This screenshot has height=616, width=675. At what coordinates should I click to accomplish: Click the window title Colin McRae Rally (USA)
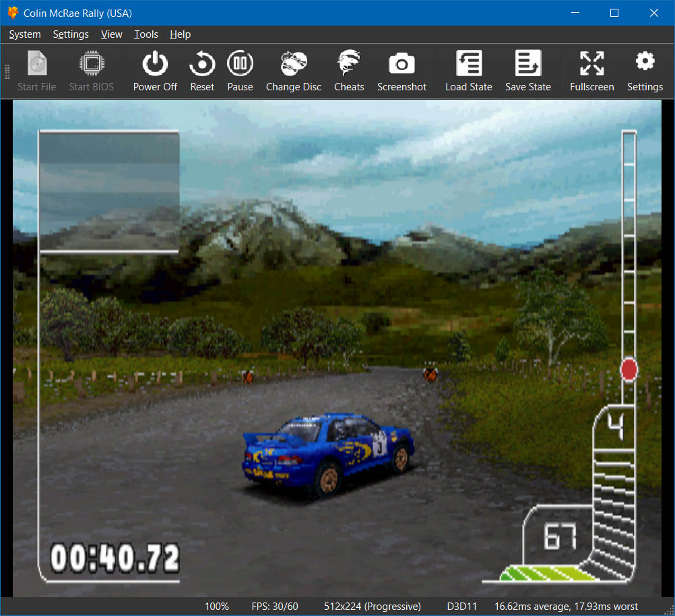point(78,13)
